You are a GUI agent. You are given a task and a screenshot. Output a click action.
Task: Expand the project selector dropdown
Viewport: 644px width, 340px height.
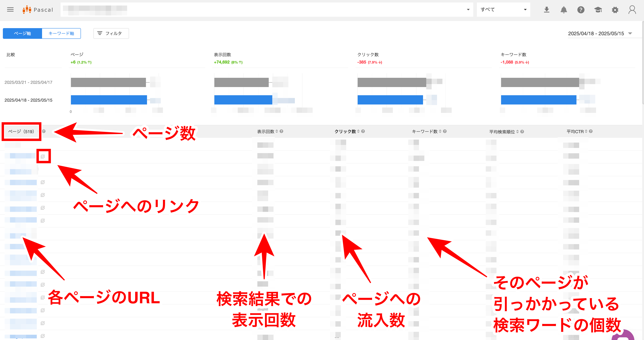468,9
